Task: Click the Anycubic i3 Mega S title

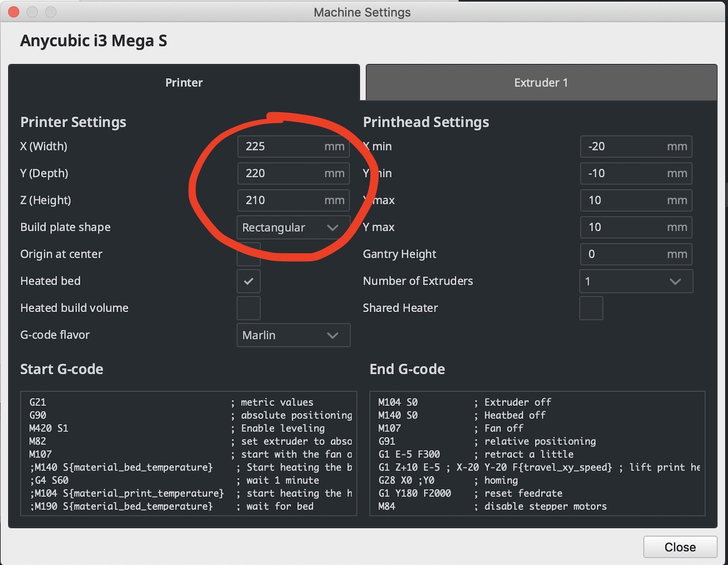Action: (94, 41)
